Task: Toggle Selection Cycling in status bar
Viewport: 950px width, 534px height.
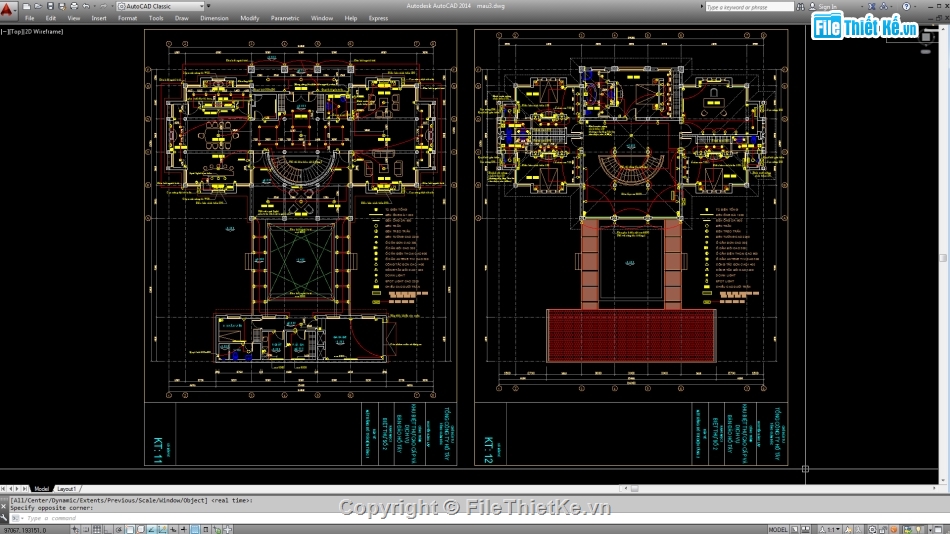Action: (217, 530)
